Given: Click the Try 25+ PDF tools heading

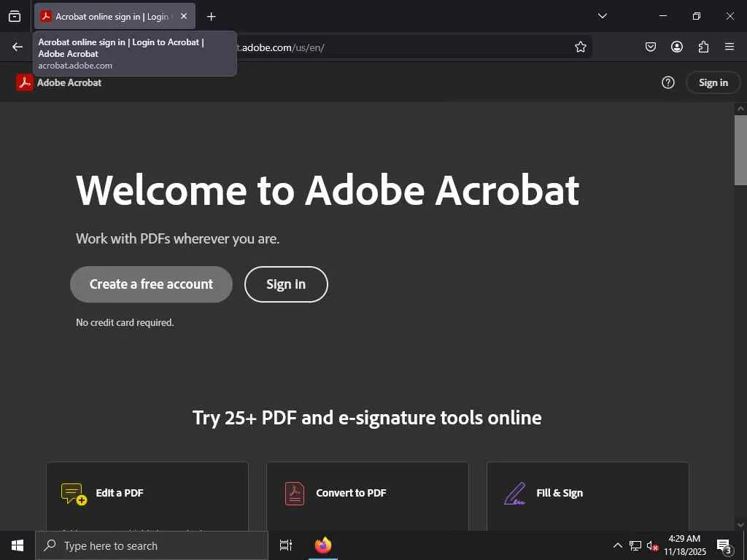Looking at the screenshot, I should pyautogui.click(x=367, y=418).
